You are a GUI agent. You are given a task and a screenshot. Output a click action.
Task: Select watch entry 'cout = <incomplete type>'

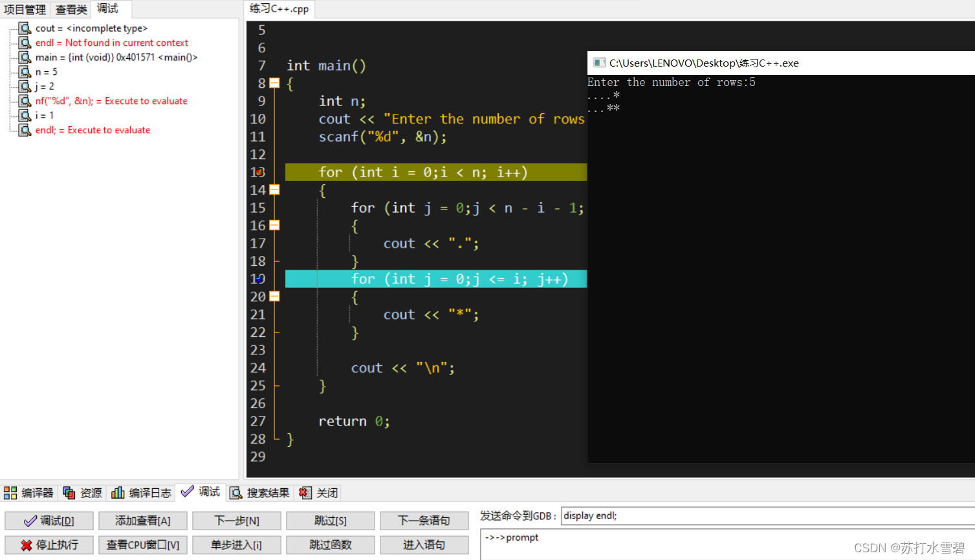click(x=91, y=28)
